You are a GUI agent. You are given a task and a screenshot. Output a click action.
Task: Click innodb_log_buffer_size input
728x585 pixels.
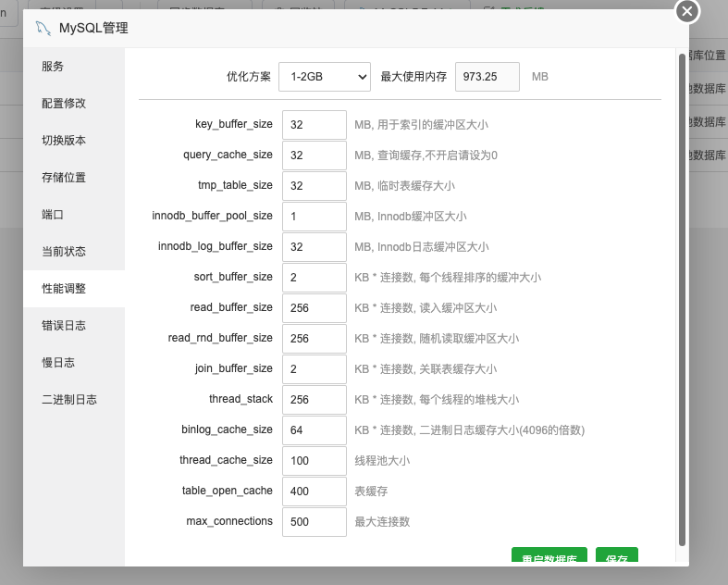(315, 247)
